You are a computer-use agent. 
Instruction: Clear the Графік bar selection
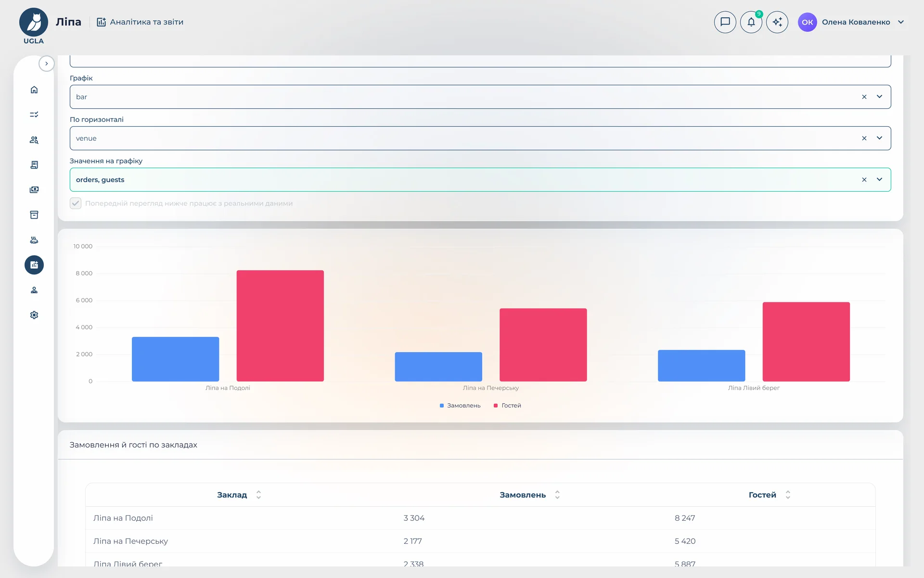(864, 97)
